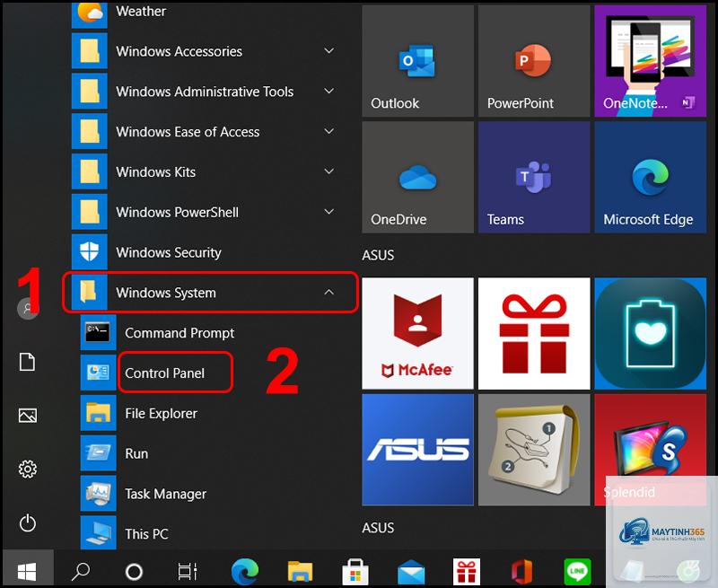
Task: Click the Windows Accessories folder label
Action: (179, 51)
